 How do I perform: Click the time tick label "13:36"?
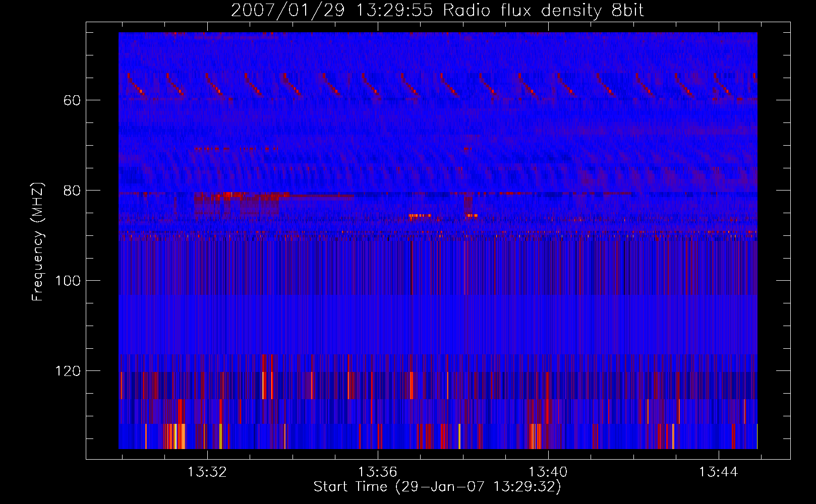[378, 472]
